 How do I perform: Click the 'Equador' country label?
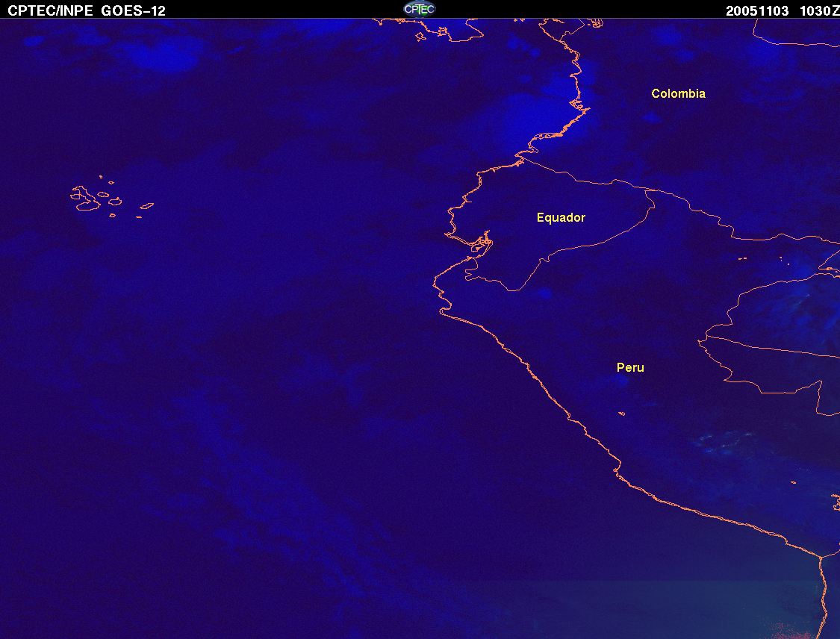pos(561,217)
